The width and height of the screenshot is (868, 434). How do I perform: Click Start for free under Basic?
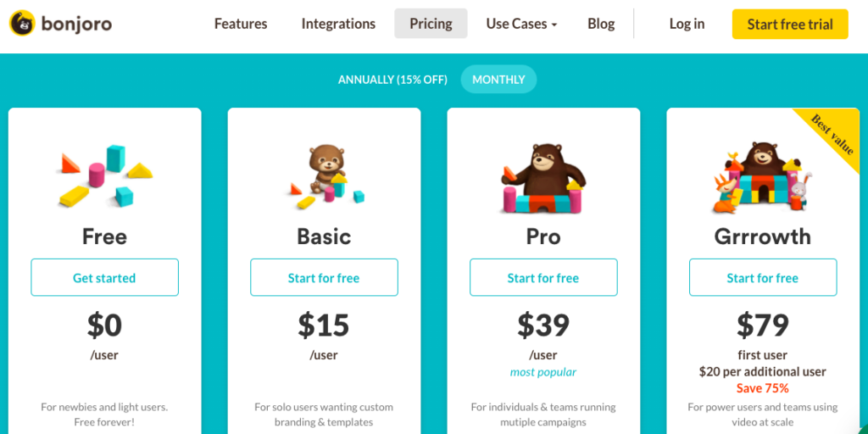point(324,277)
